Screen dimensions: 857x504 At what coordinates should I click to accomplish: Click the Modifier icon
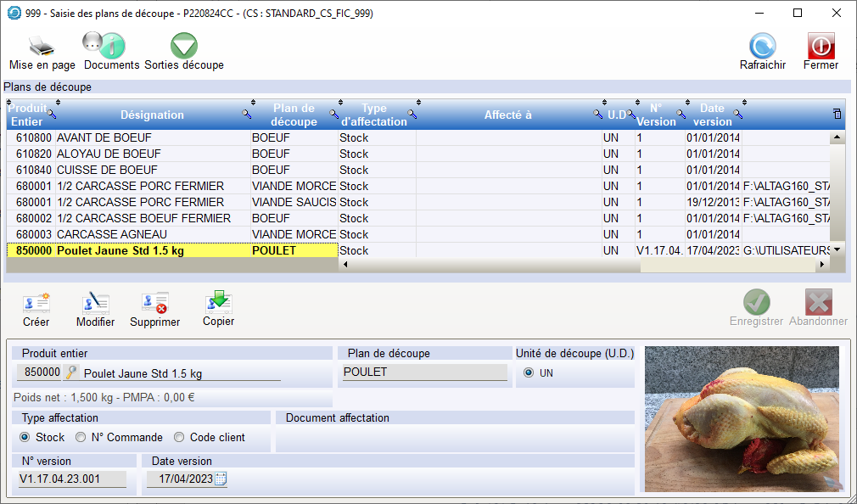tap(95, 307)
